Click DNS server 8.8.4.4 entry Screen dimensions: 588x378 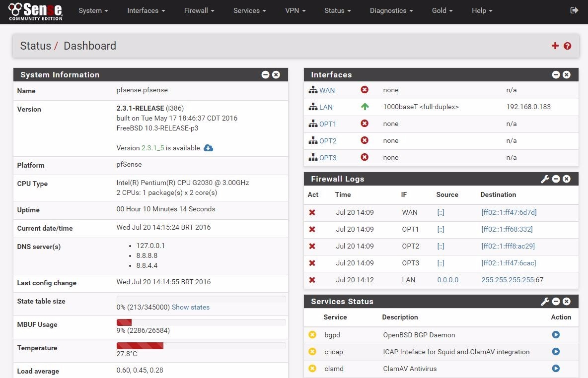click(x=147, y=265)
